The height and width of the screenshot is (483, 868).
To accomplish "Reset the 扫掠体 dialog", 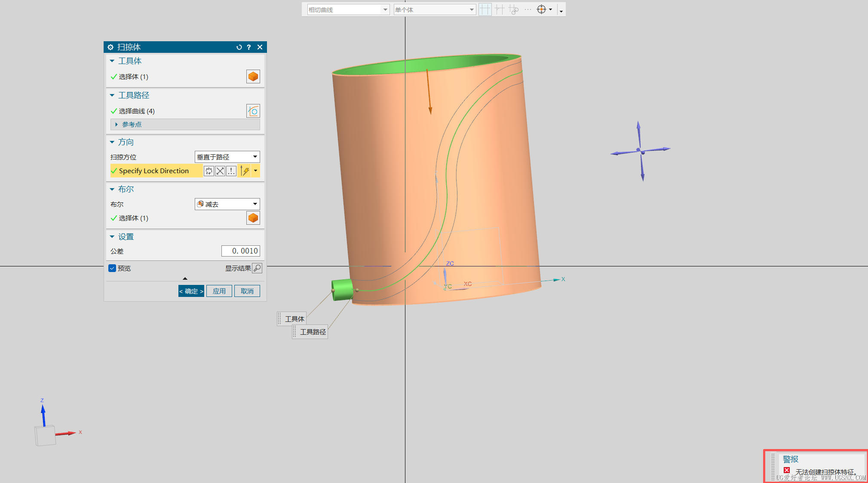I will 239,47.
